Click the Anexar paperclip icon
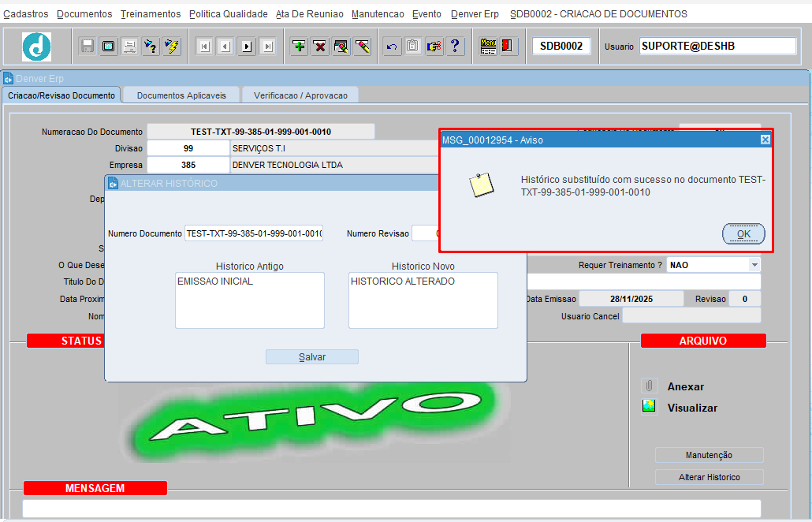 [x=649, y=386]
